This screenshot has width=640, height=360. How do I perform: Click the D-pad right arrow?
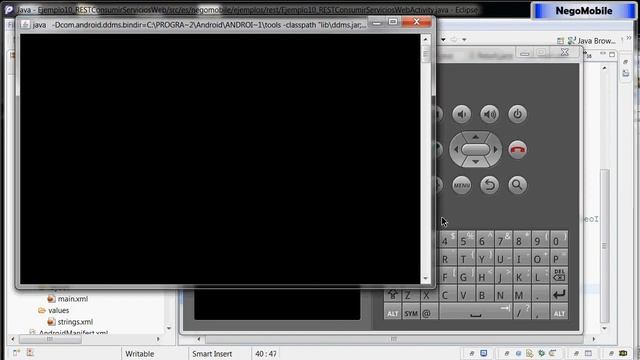click(x=496, y=149)
